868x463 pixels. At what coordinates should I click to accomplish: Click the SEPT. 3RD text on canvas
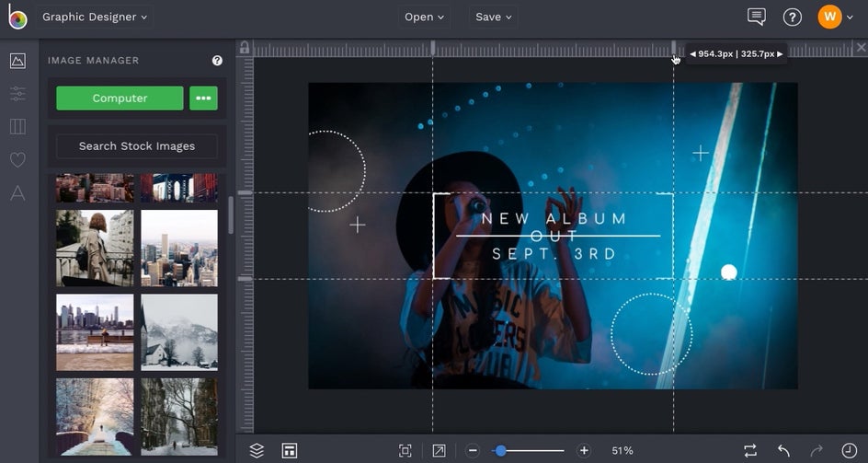[554, 254]
